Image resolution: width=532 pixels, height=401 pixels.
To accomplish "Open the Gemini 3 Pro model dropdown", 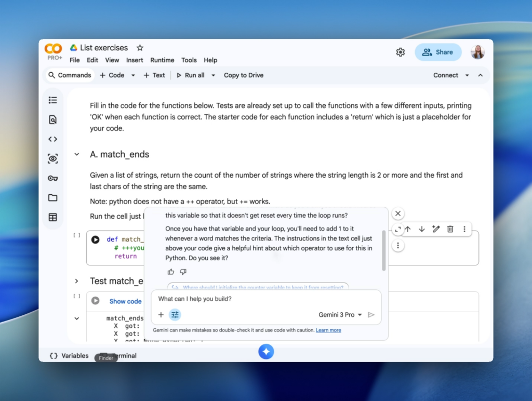I will [x=339, y=314].
